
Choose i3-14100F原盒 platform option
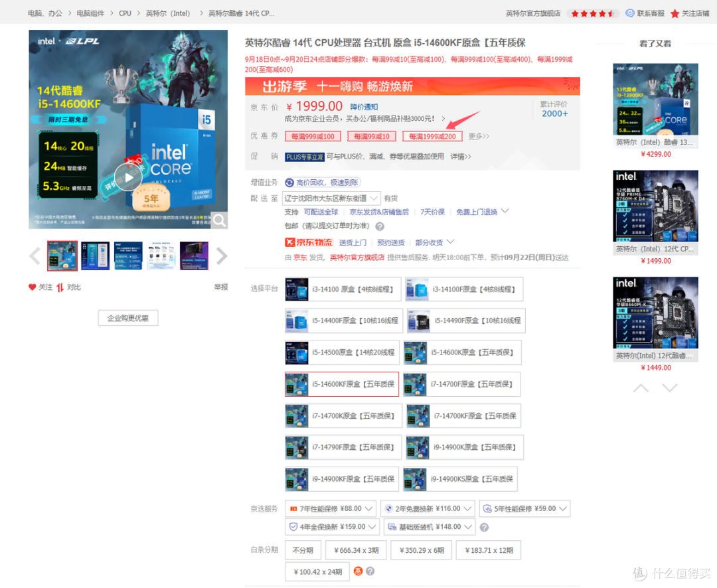464,289
